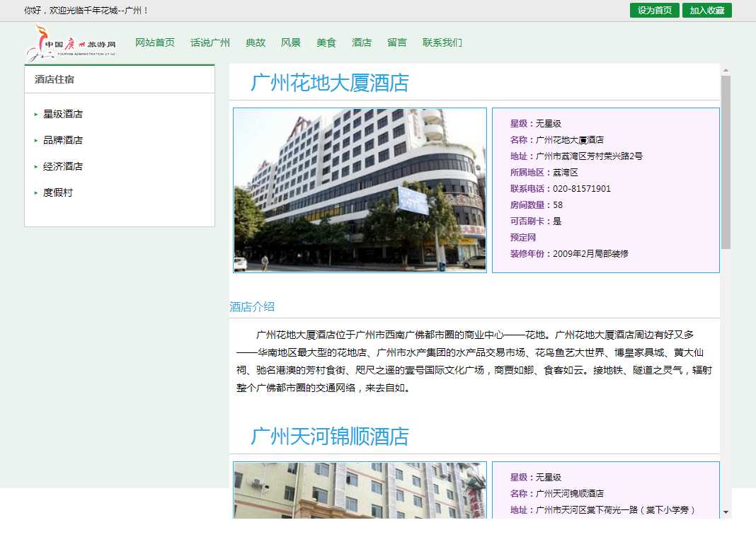Open the 留言 page
This screenshot has width=756, height=554.
(397, 42)
